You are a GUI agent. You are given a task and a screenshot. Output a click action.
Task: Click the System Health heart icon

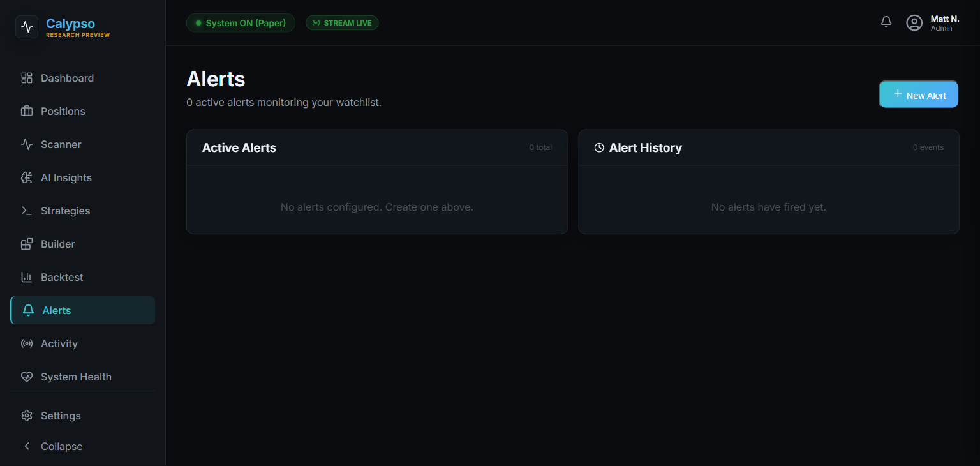pyautogui.click(x=27, y=377)
